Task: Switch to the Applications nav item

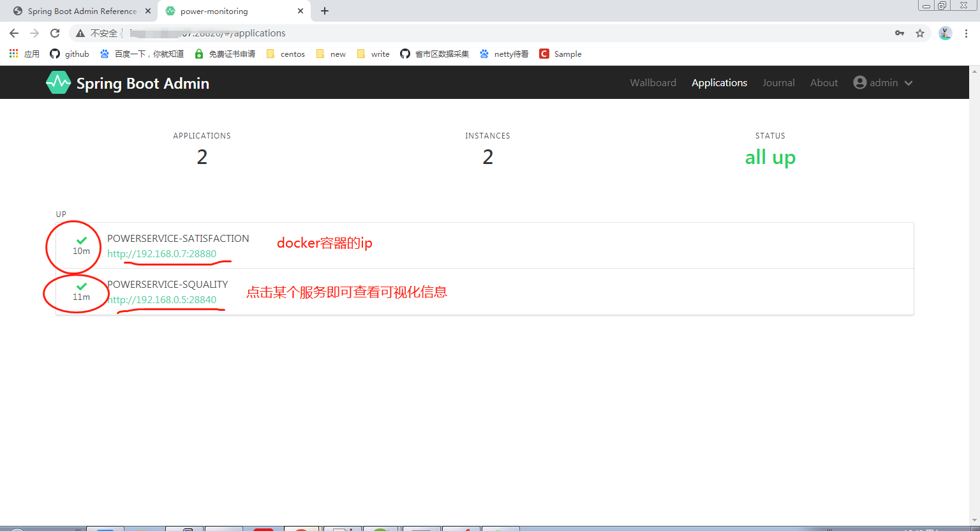Action: tap(719, 82)
